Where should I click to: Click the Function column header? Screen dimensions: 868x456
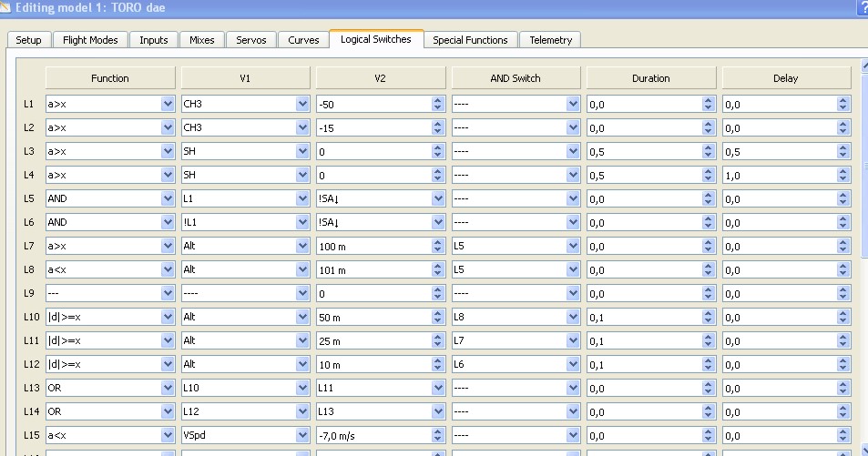[x=109, y=78]
